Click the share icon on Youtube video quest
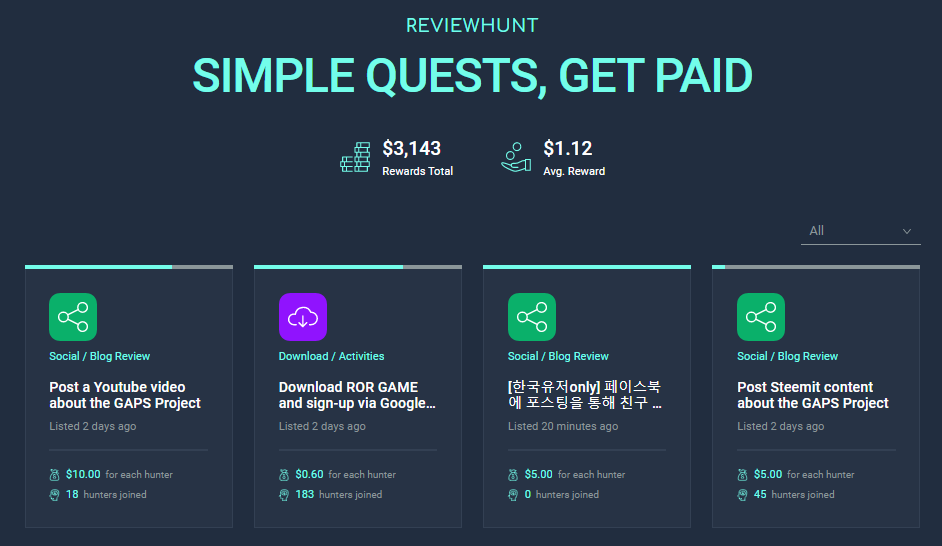This screenshot has height=546, width=942. (73, 317)
